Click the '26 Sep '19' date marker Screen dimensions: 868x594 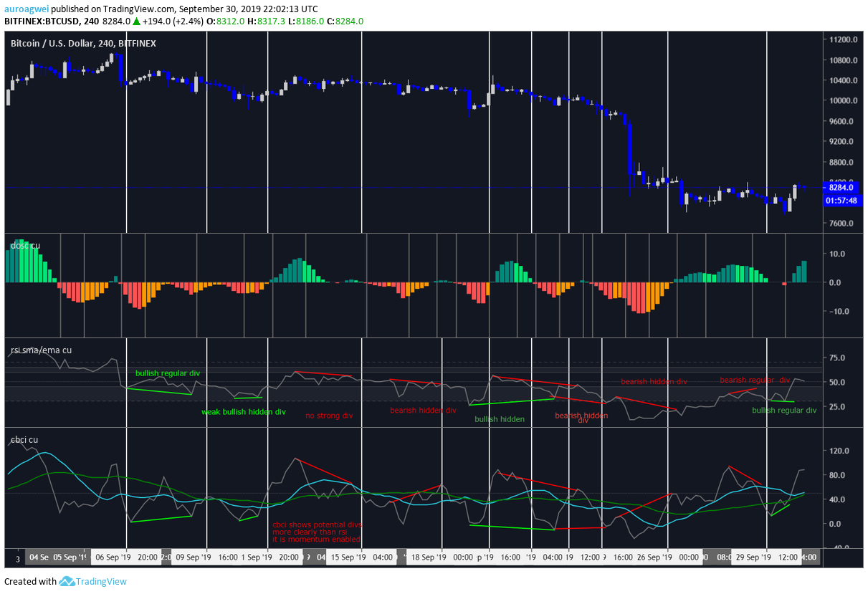pyautogui.click(x=653, y=557)
